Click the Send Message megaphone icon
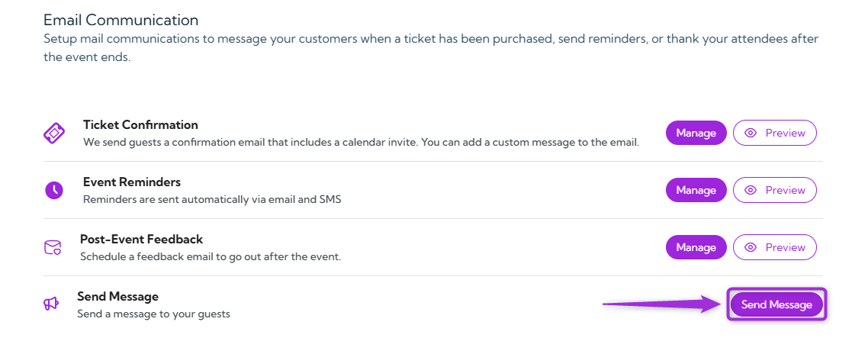The height and width of the screenshot is (338, 868). click(x=51, y=304)
